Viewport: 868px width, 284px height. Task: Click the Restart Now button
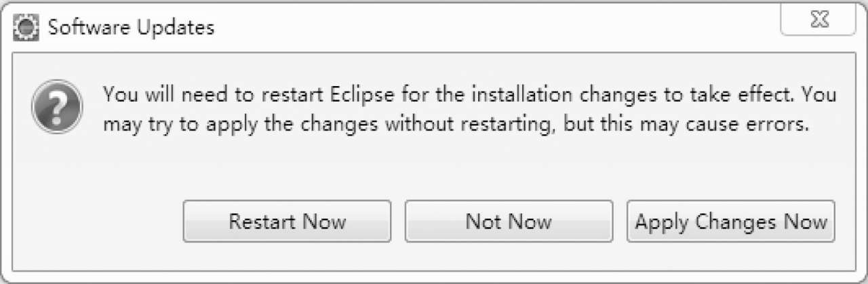pos(287,221)
